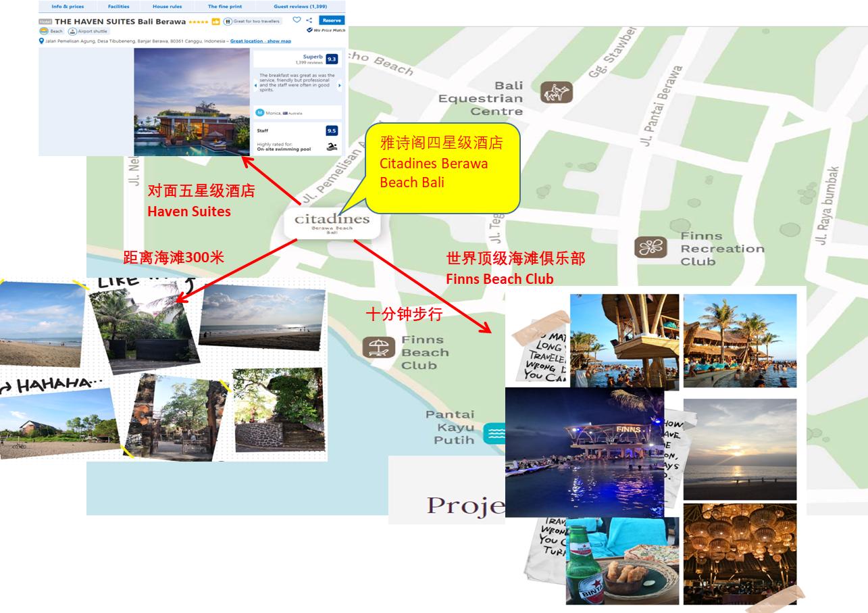
Task: Click the Finns Recreation Club map icon
Action: click(650, 247)
